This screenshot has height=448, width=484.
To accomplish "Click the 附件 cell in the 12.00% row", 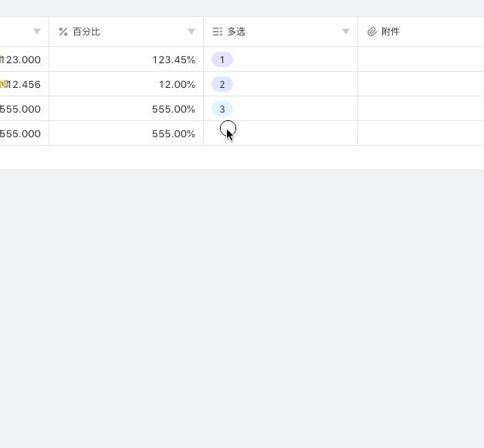I will [x=421, y=84].
